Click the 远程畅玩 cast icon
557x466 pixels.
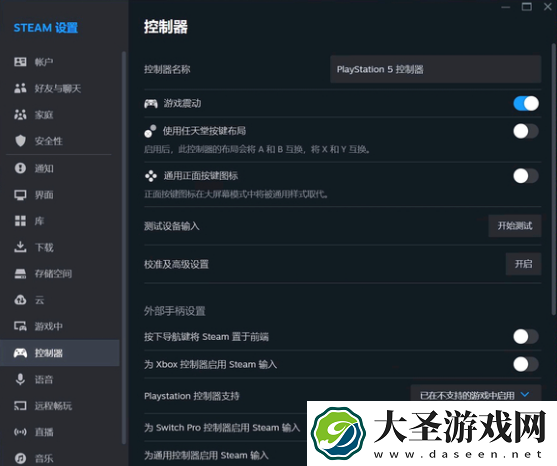point(20,406)
